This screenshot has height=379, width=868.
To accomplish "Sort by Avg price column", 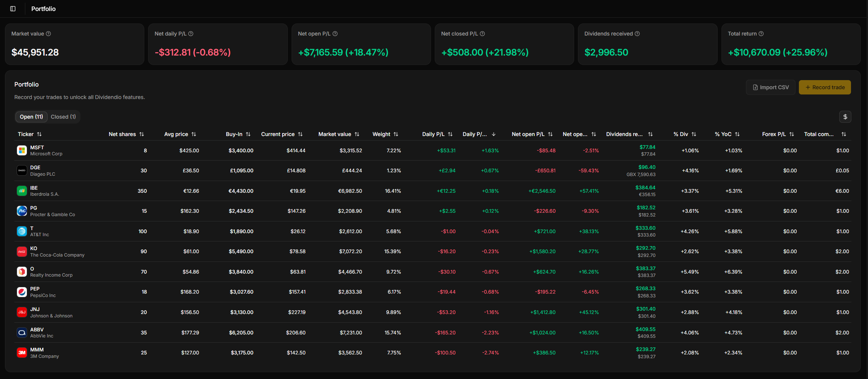I will pyautogui.click(x=180, y=134).
